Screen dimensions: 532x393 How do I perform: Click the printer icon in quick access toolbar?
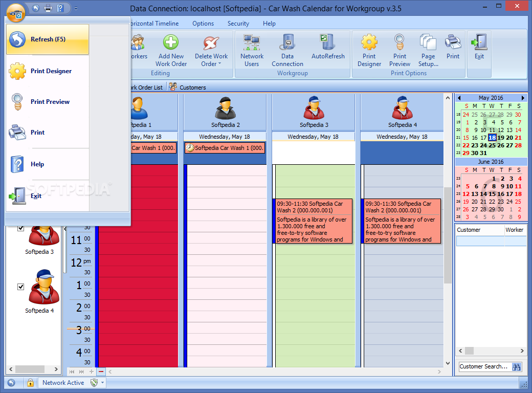(48, 8)
